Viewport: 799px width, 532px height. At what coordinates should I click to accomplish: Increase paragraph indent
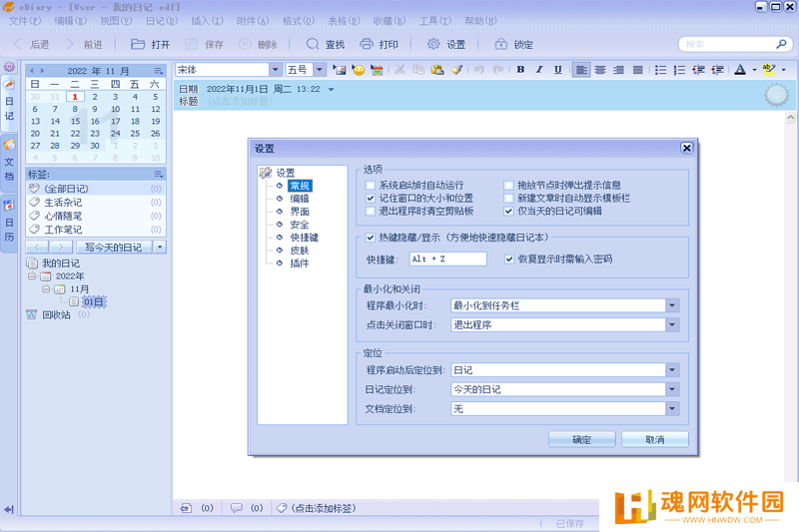point(717,70)
